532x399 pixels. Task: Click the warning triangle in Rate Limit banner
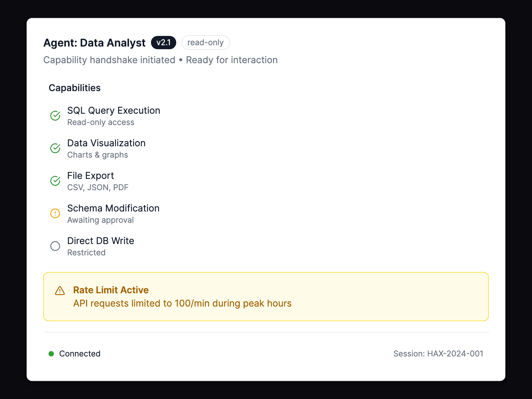pos(60,290)
